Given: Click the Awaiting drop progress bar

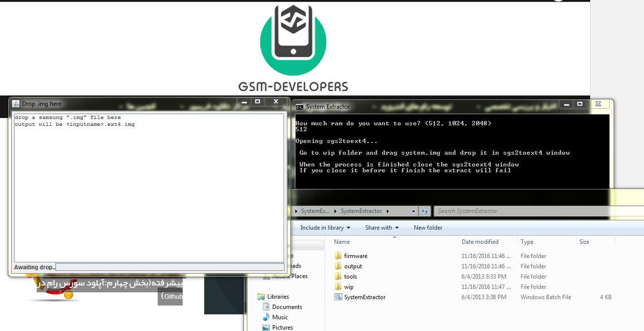Looking at the screenshot, I should pos(169,267).
